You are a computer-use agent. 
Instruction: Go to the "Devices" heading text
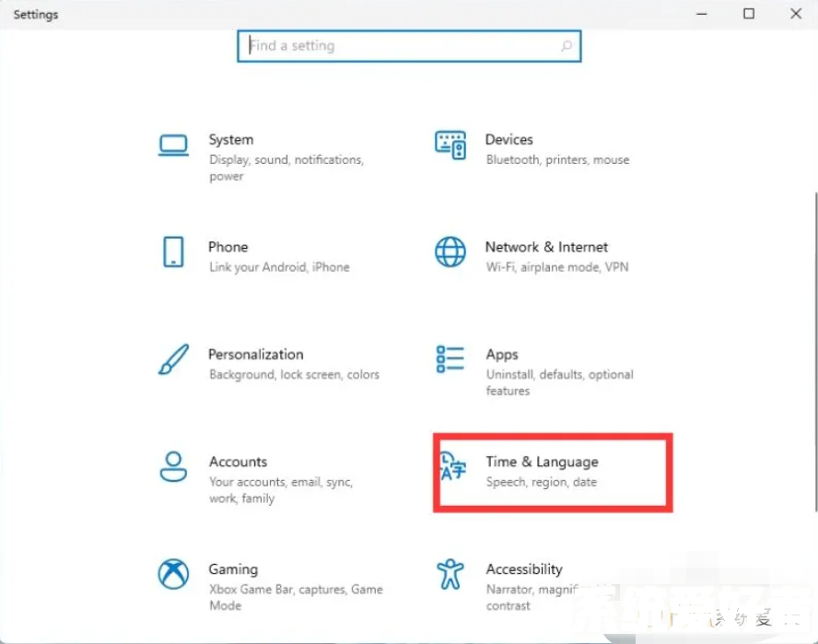pyautogui.click(x=508, y=140)
